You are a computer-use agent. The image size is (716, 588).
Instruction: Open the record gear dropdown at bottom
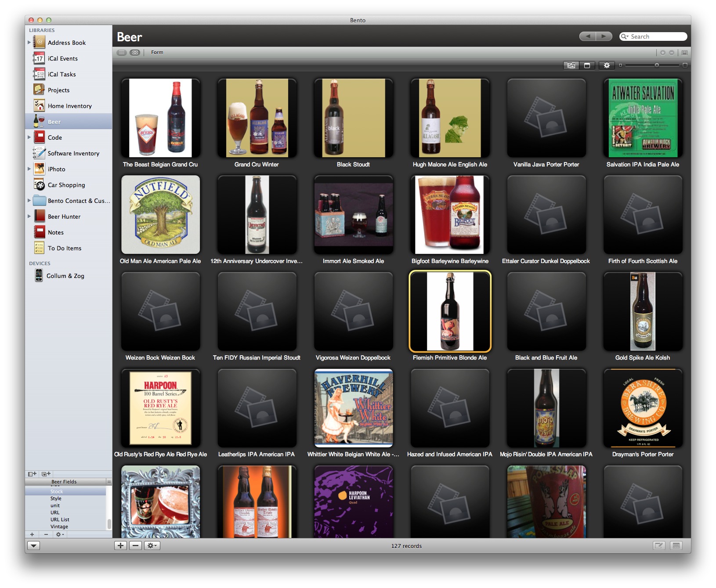click(152, 545)
